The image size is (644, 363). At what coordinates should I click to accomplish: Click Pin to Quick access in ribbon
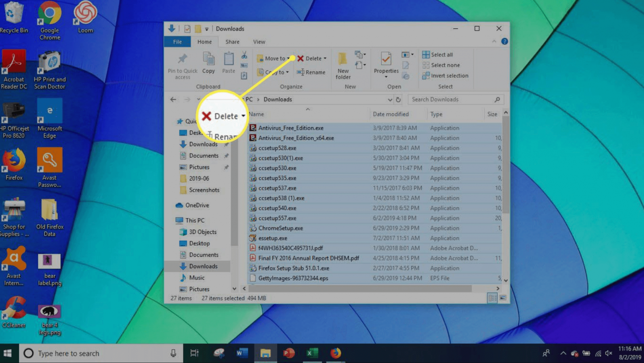pos(182,66)
